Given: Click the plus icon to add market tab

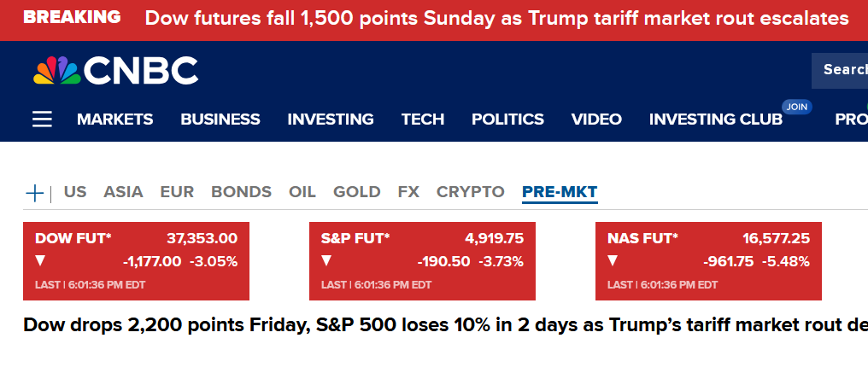Looking at the screenshot, I should click(x=35, y=193).
